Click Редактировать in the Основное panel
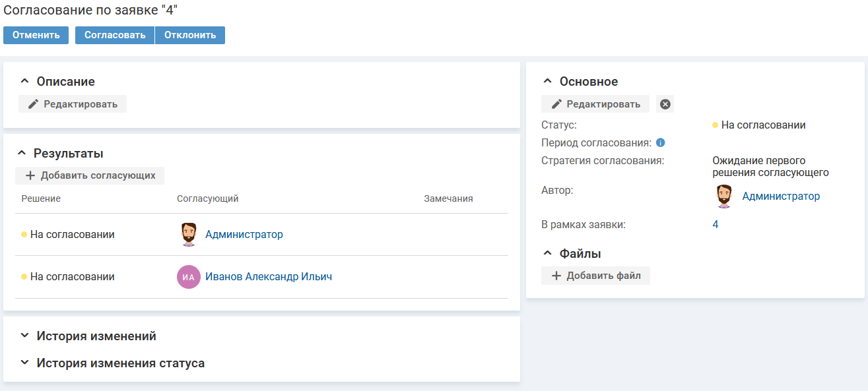The width and height of the screenshot is (868, 391). (595, 104)
